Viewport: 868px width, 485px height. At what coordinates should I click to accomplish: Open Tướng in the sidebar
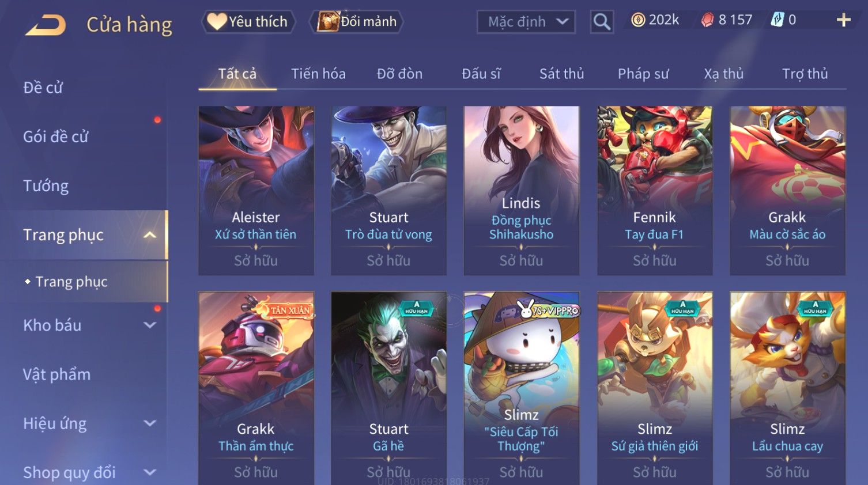(46, 186)
